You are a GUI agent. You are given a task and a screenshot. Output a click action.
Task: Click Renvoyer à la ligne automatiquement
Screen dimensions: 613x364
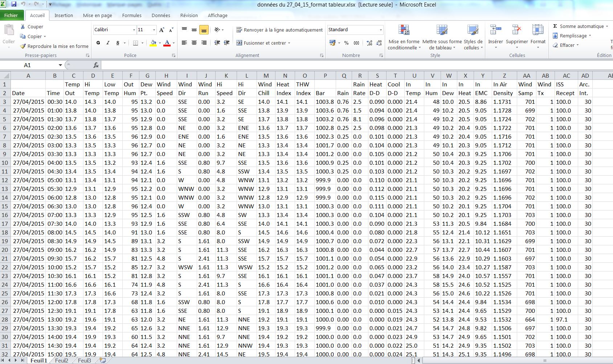[279, 30]
